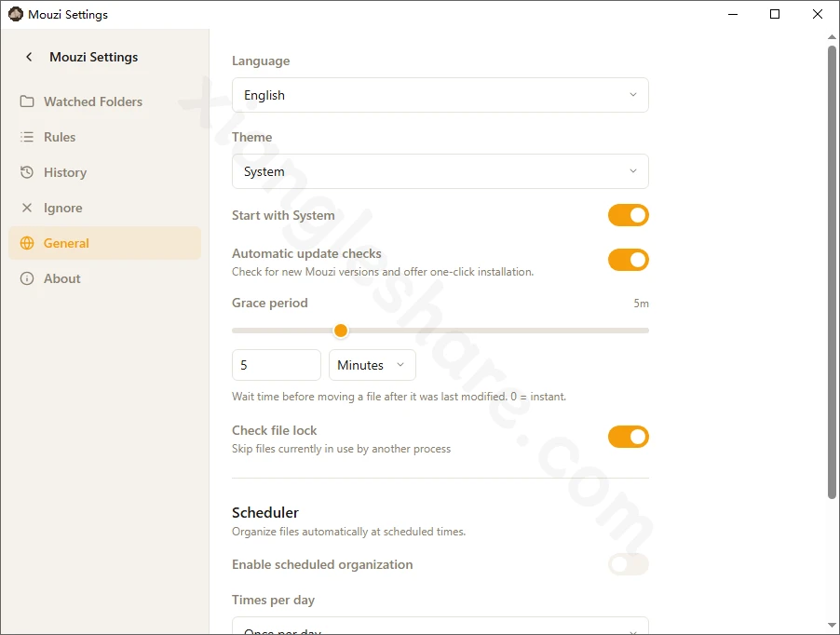Click the Start with System label
This screenshot has height=635, width=840.
[283, 215]
